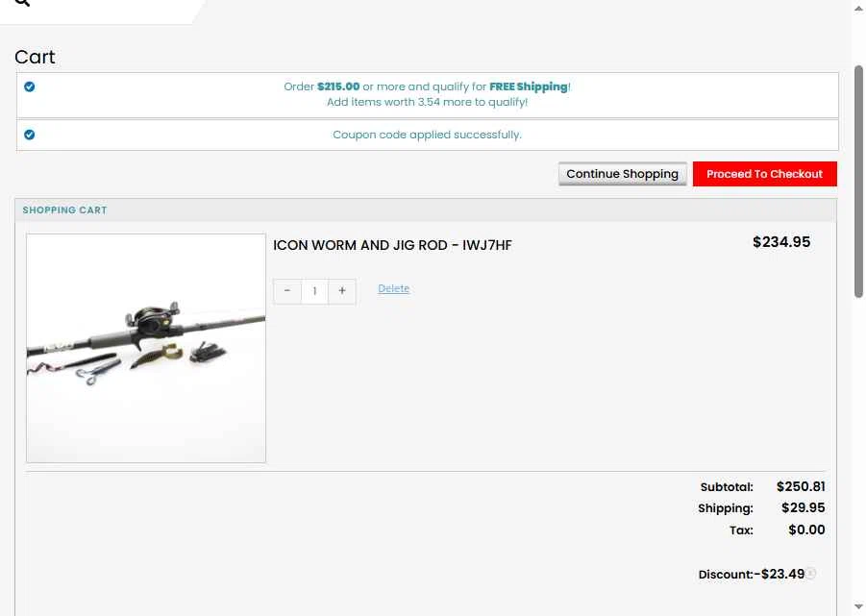Image resolution: width=866 pixels, height=616 pixels.
Task: Click the quantity input field
Action: pyautogui.click(x=315, y=291)
